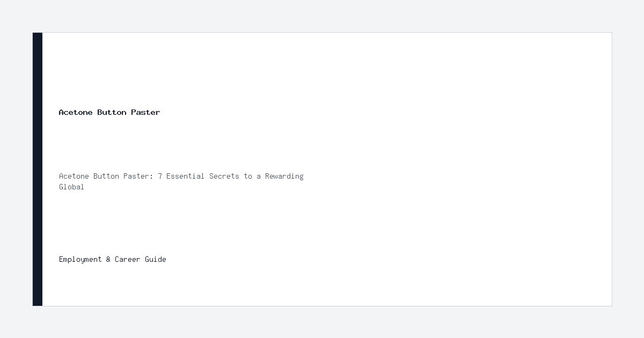Click the word Paster in the bold heading
Image resolution: width=644 pixels, height=338 pixels.
[145, 112]
